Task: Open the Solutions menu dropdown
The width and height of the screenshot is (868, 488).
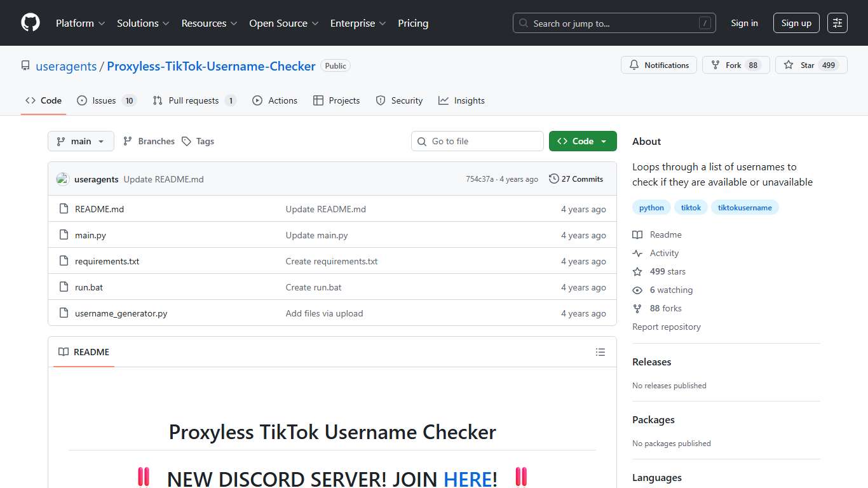Action: 142,23
